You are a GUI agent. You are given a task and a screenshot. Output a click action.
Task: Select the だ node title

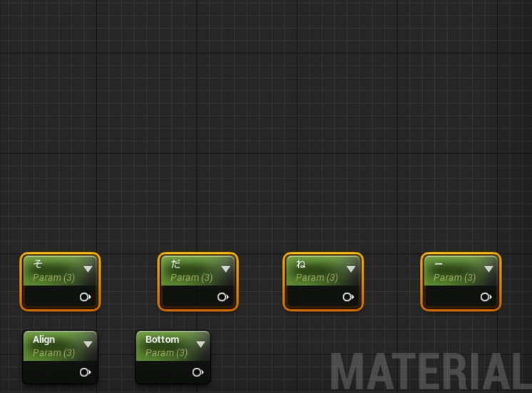click(x=175, y=264)
